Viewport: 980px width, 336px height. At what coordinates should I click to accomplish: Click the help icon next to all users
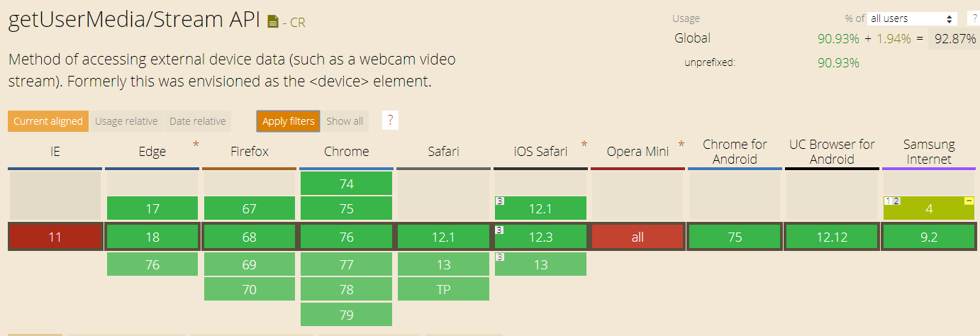[973, 18]
